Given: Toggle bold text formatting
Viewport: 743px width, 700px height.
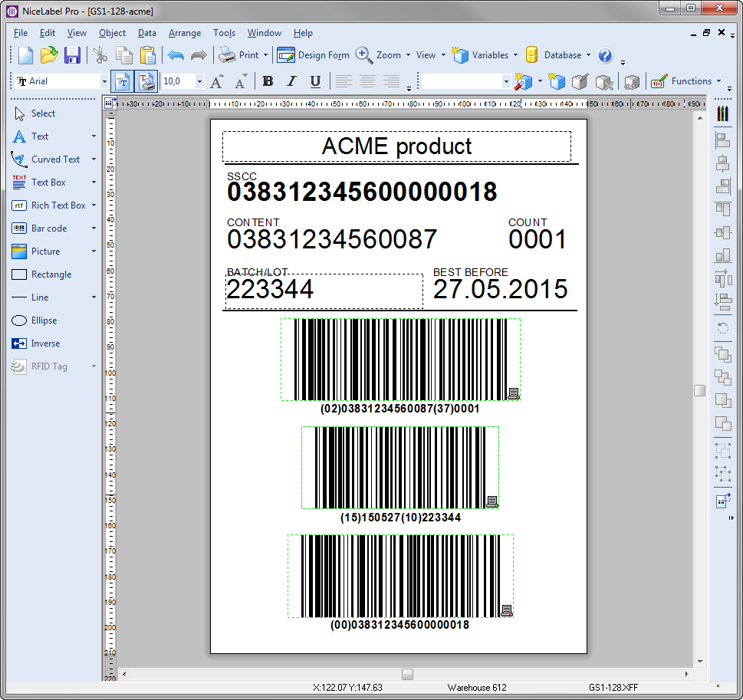Looking at the screenshot, I should 268,81.
